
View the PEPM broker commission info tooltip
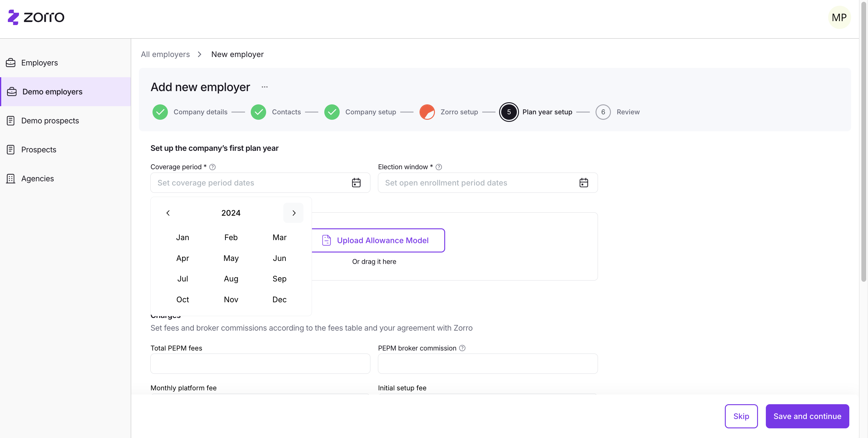point(462,348)
